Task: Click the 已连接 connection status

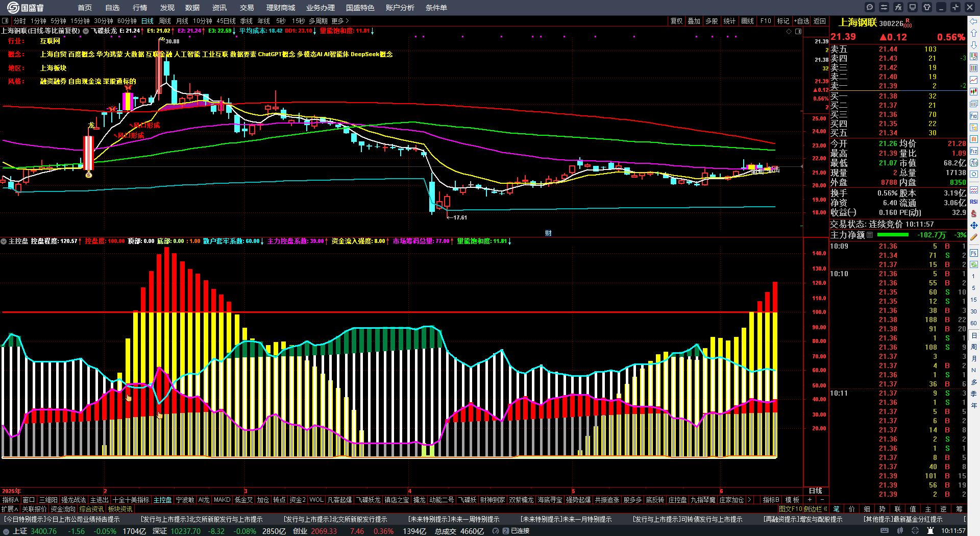Action: coord(520,531)
